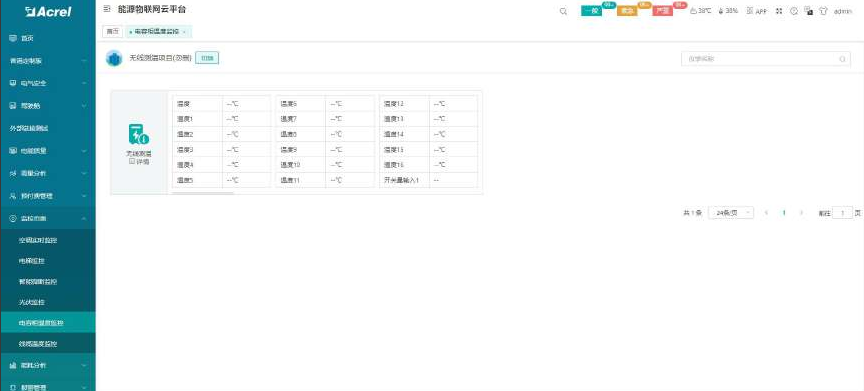This screenshot has width=864, height=391.
Task: Open the orange alarm level badge
Action: coord(627,11)
